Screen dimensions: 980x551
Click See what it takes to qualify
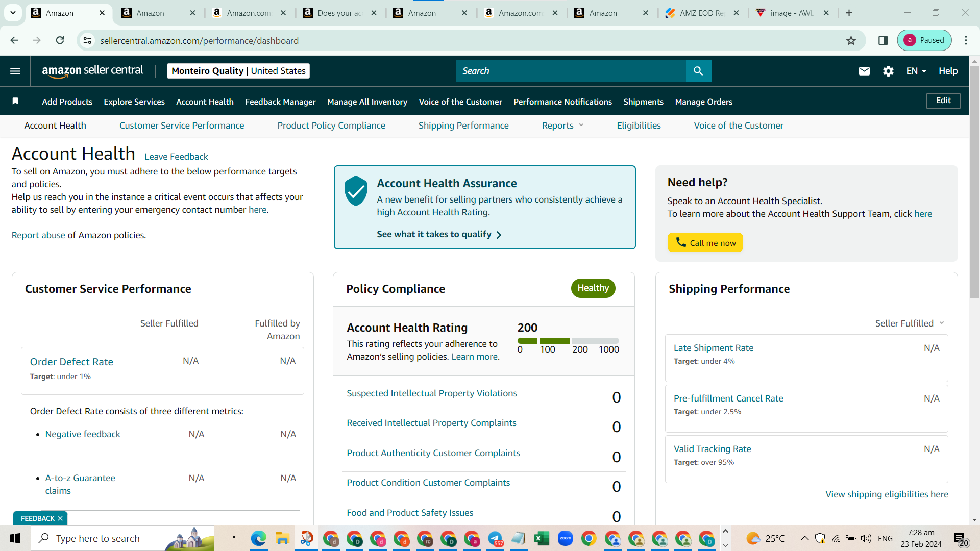point(439,234)
